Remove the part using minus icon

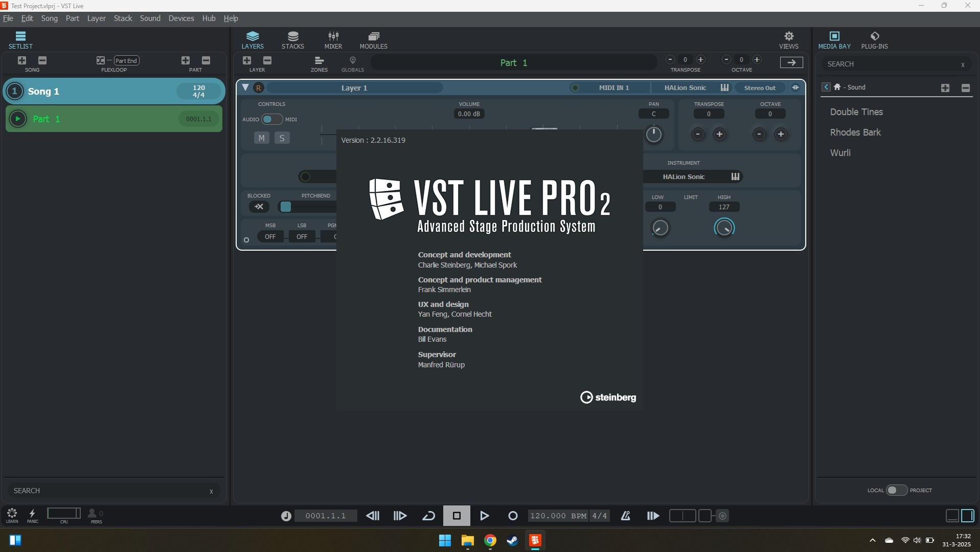(x=206, y=60)
